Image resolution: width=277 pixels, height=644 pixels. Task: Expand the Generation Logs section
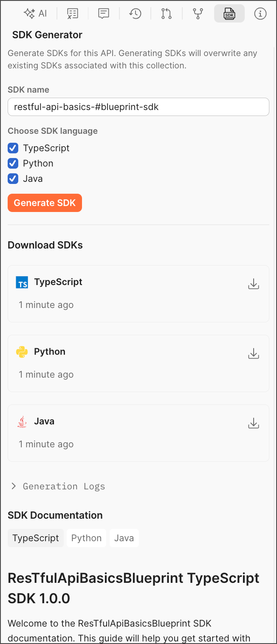point(57,486)
